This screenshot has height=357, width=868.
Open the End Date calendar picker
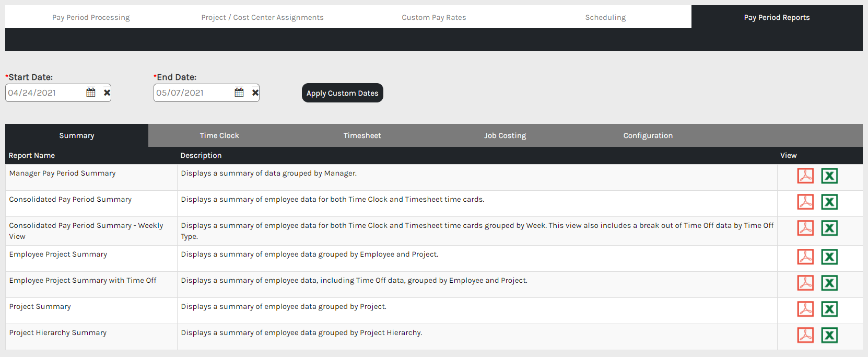239,93
